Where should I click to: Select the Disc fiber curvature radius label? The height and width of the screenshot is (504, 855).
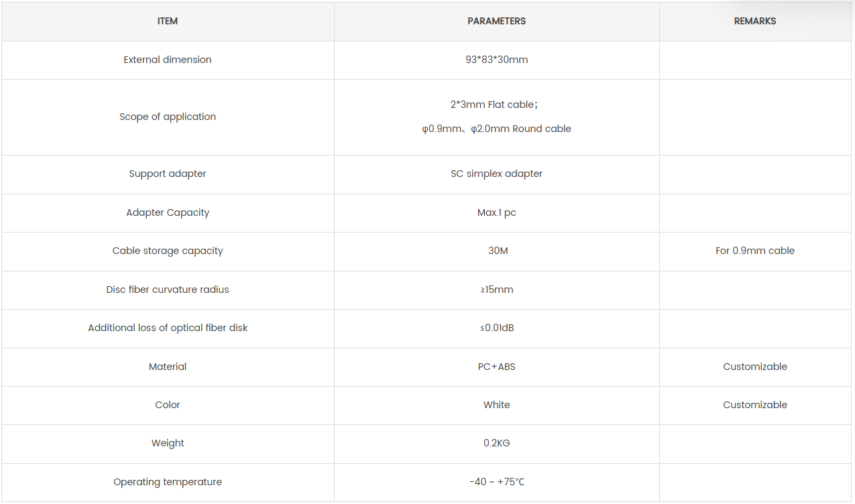(x=168, y=290)
